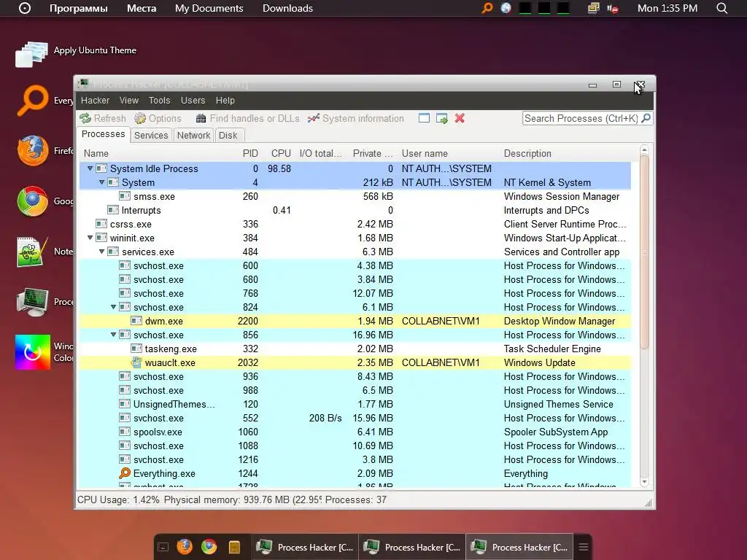Click the Everything.exe magnifier icon in list
Image resolution: width=747 pixels, height=560 pixels.
coord(125,472)
